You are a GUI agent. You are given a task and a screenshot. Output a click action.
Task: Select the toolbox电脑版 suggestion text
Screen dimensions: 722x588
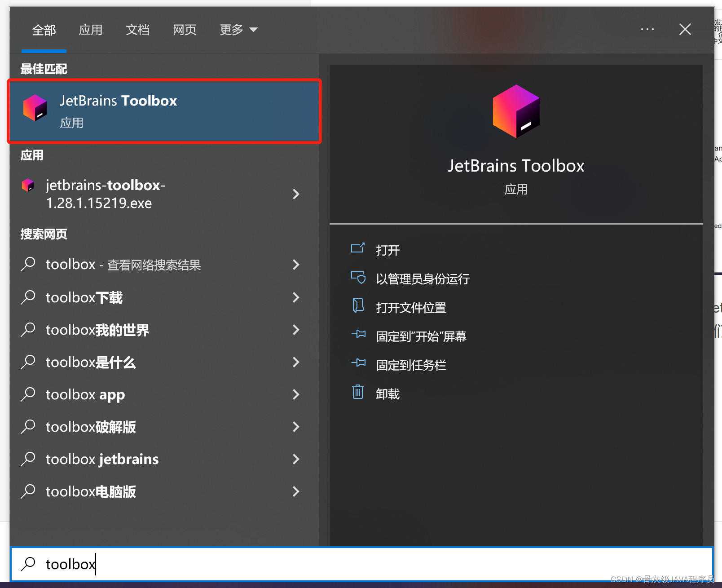point(91,491)
